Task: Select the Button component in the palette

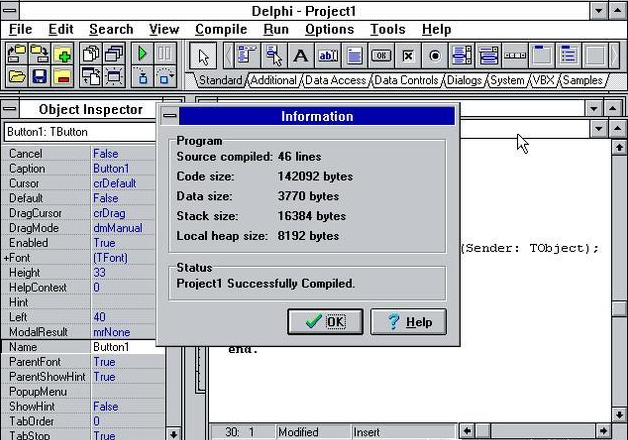Action: pos(381,55)
